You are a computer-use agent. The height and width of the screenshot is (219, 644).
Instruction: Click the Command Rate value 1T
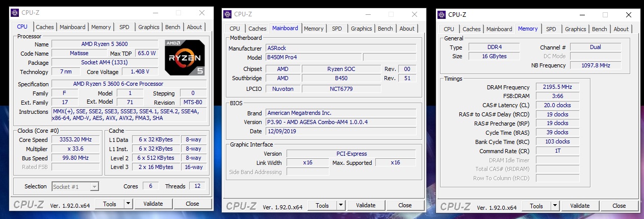click(557, 151)
